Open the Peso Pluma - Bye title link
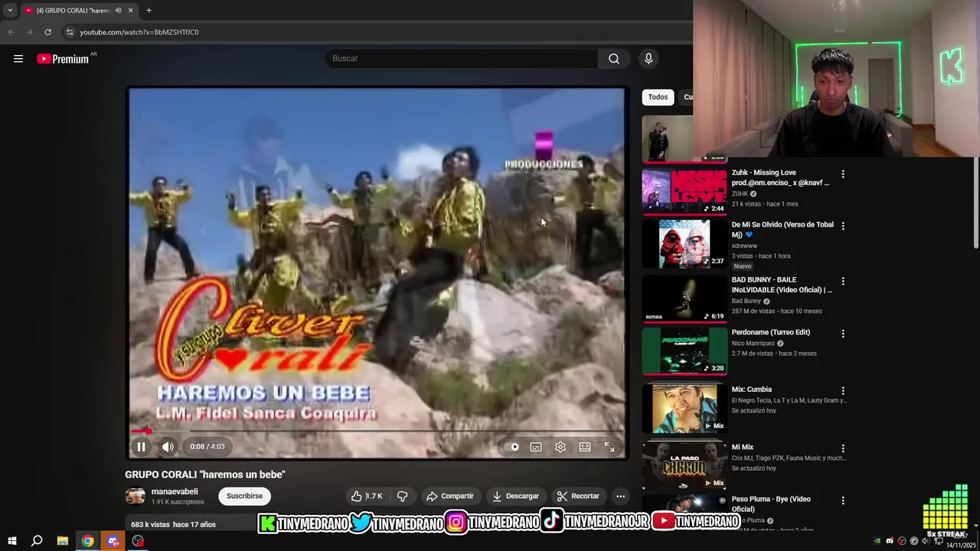 770,504
